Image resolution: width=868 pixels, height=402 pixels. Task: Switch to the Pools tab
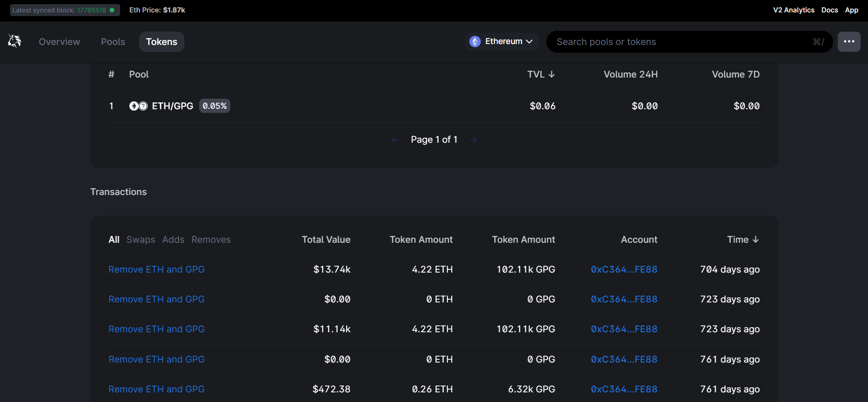pos(113,42)
